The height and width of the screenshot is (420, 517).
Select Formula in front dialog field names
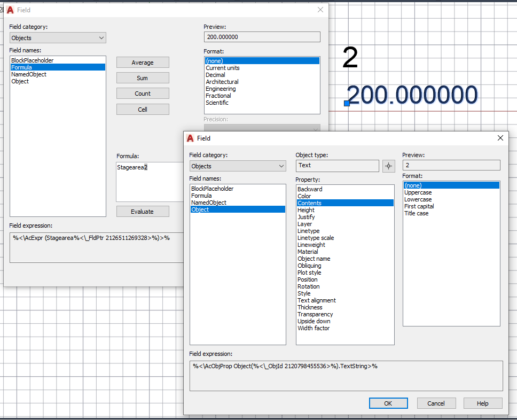click(x=201, y=196)
